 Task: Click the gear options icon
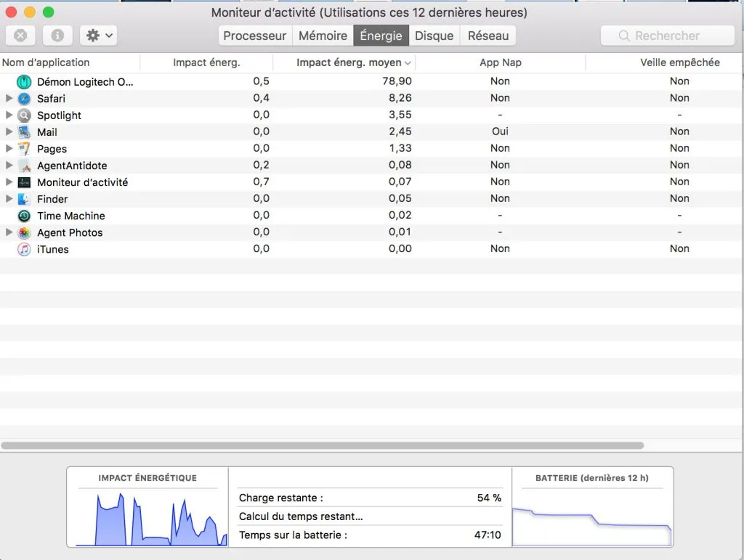coord(94,35)
